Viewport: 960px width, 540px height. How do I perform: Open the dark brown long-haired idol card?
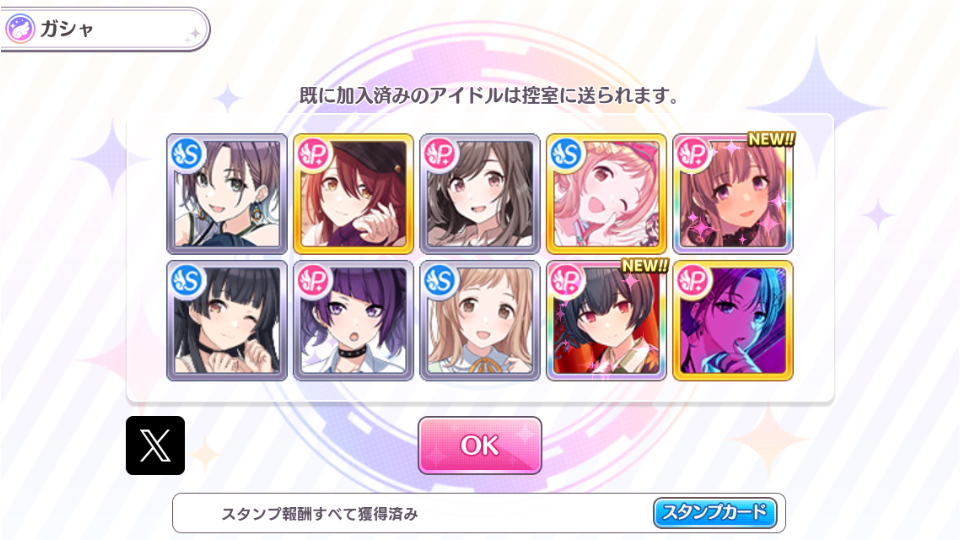pyautogui.click(x=480, y=193)
